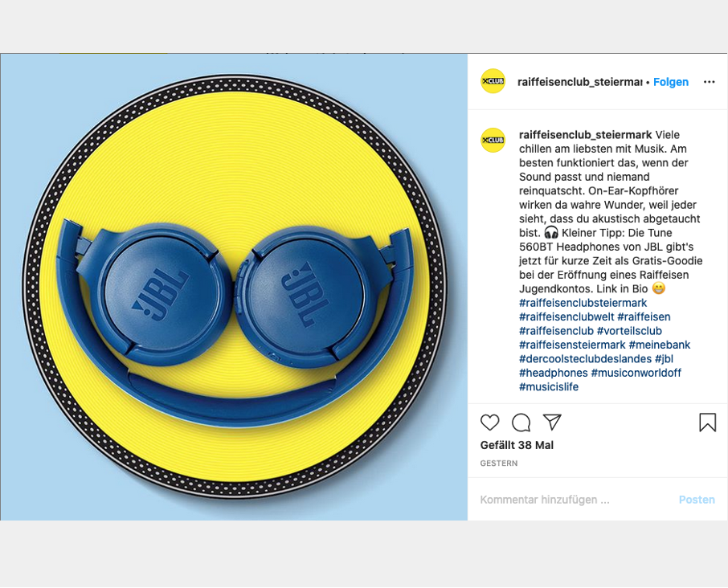This screenshot has height=588, width=728.
Task: Click the JBL headphones post image
Action: (x=234, y=287)
